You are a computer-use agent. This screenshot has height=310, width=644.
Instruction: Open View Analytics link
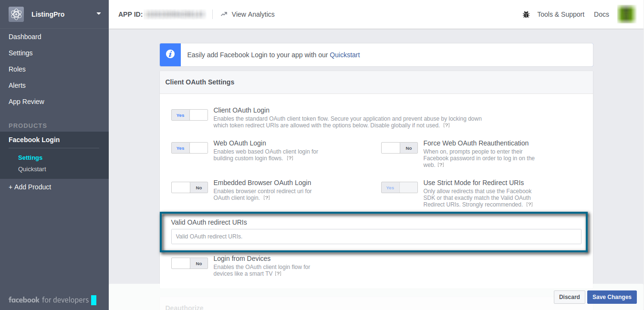(253, 14)
